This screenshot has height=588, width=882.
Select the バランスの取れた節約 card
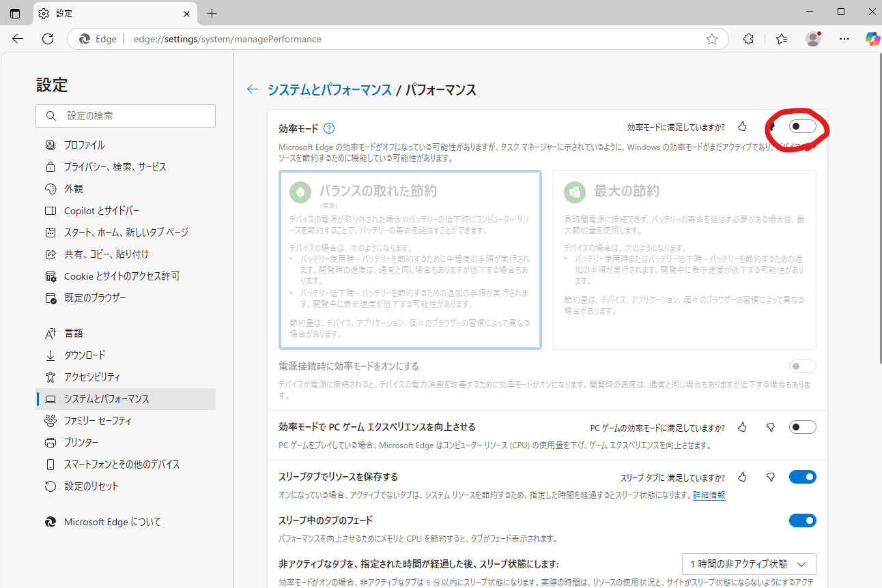coord(410,260)
